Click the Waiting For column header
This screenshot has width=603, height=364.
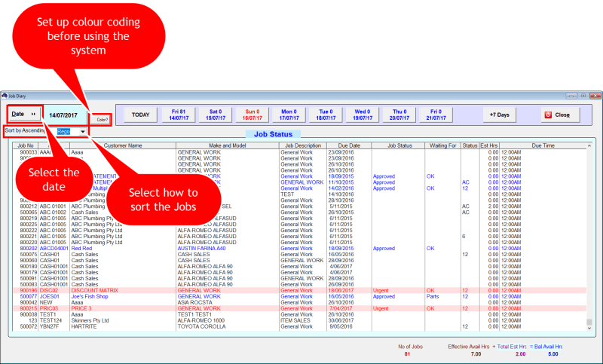(442, 145)
